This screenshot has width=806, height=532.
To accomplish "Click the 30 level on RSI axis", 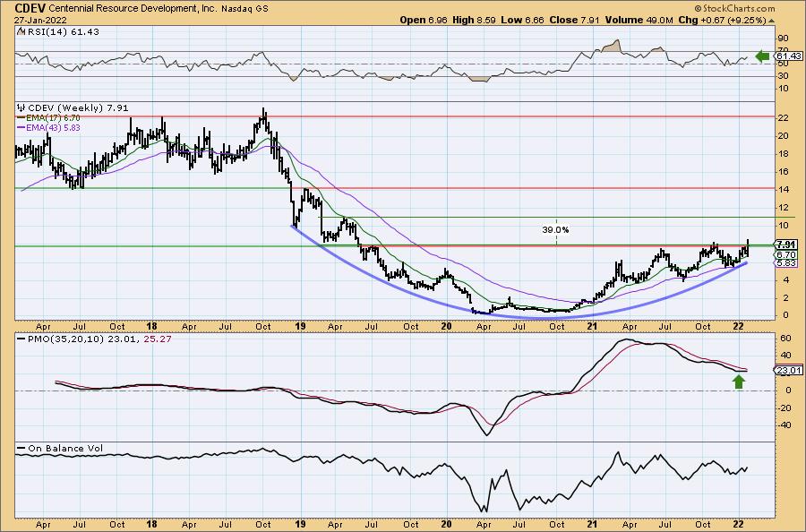I will click(784, 75).
